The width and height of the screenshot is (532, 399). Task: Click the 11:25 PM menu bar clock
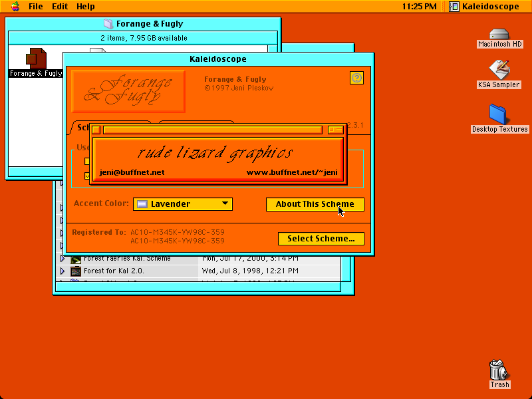[420, 7]
